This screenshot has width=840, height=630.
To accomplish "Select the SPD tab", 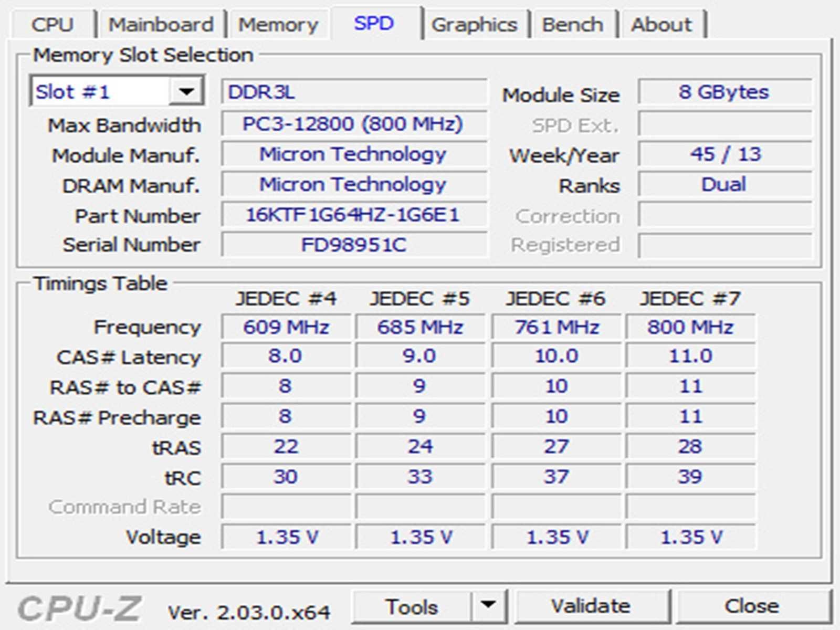I will pos(374,23).
